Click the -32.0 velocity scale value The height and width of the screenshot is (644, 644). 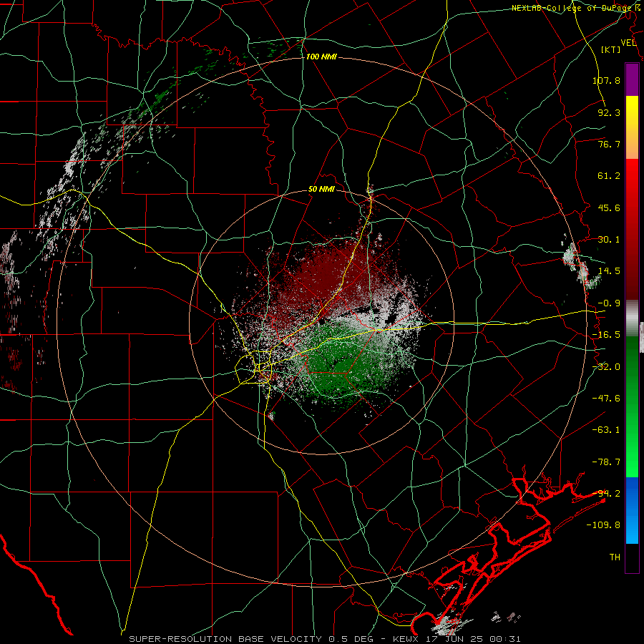pyautogui.click(x=606, y=367)
